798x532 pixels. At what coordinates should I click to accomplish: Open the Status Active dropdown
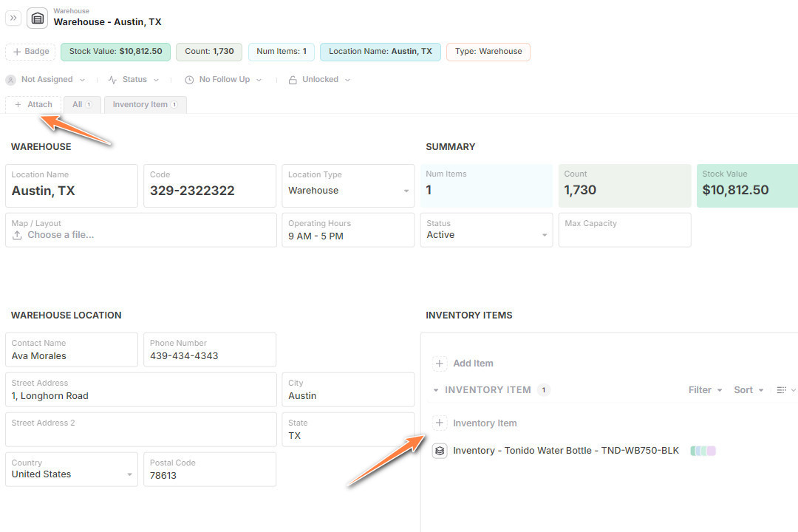[486, 230]
